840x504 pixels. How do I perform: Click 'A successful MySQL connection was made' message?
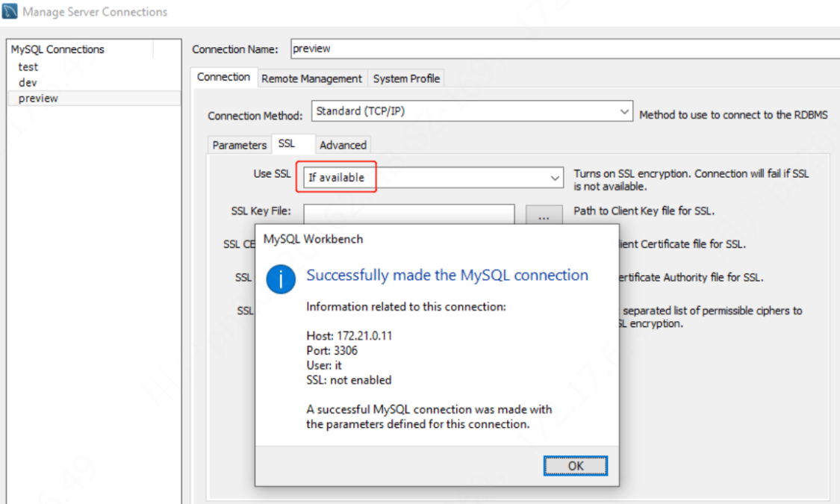pos(429,417)
